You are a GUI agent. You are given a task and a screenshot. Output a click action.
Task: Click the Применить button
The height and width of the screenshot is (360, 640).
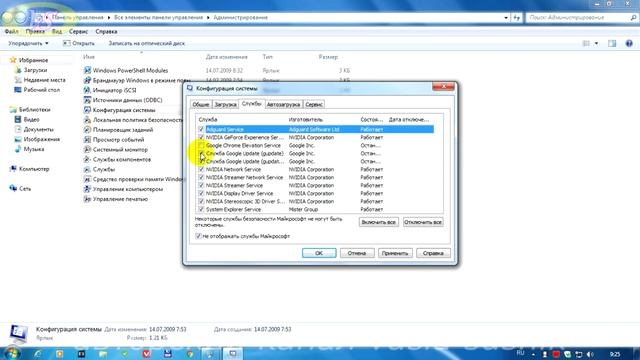click(x=395, y=253)
